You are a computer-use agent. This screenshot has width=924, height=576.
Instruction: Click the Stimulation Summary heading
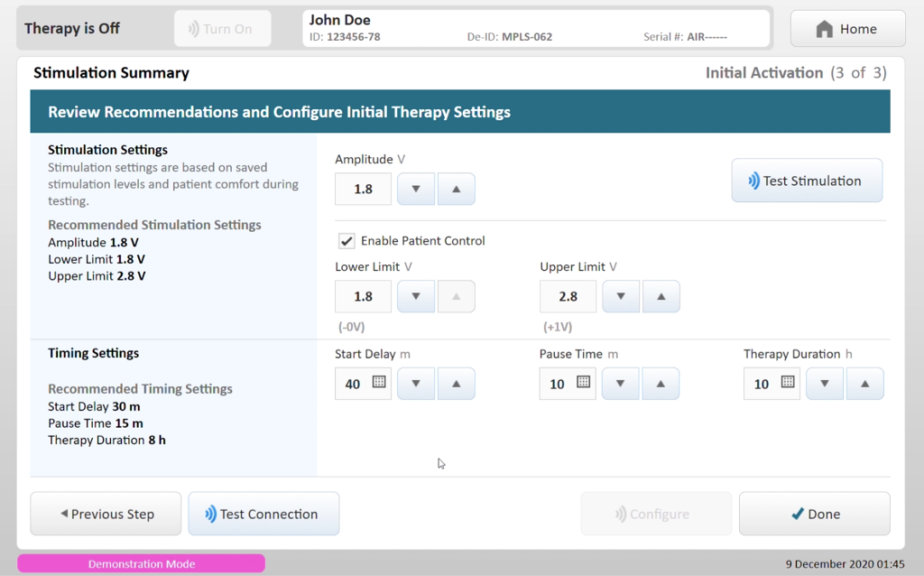tap(111, 72)
